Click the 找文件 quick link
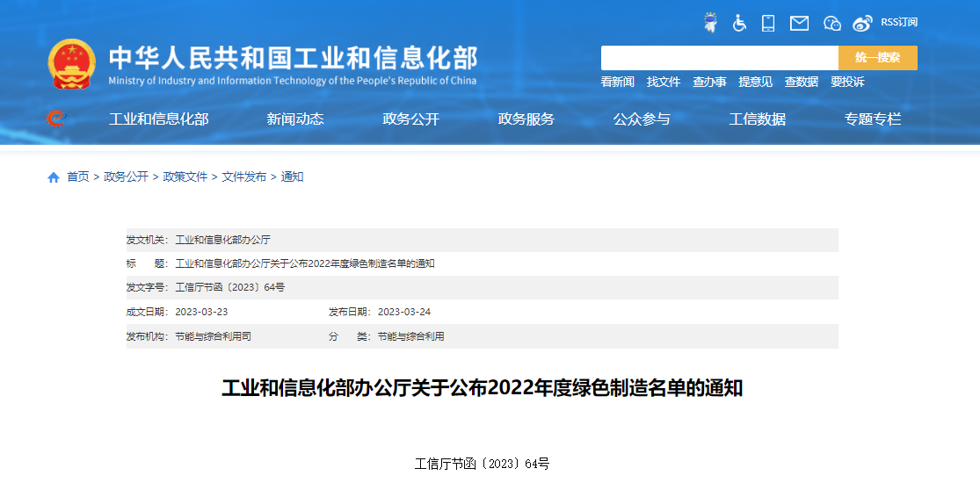The width and height of the screenshot is (980, 490). pos(664,82)
